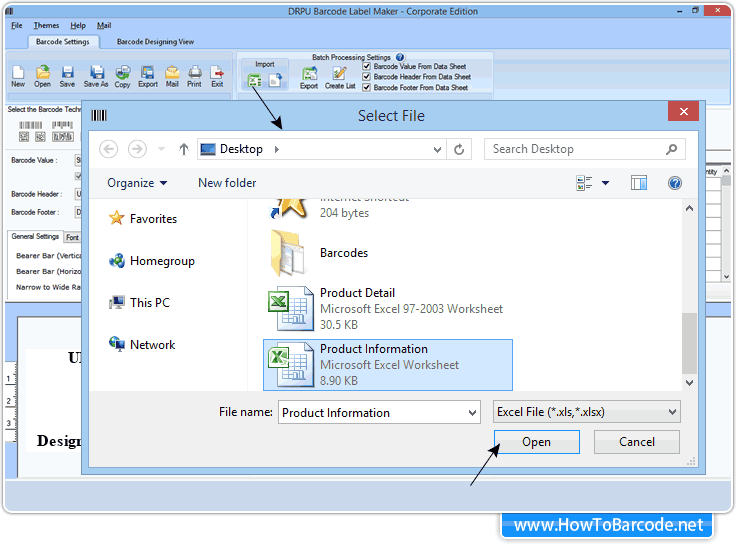Image resolution: width=736 pixels, height=545 pixels.
Task: Click the Import from text file icon
Action: pos(276,81)
